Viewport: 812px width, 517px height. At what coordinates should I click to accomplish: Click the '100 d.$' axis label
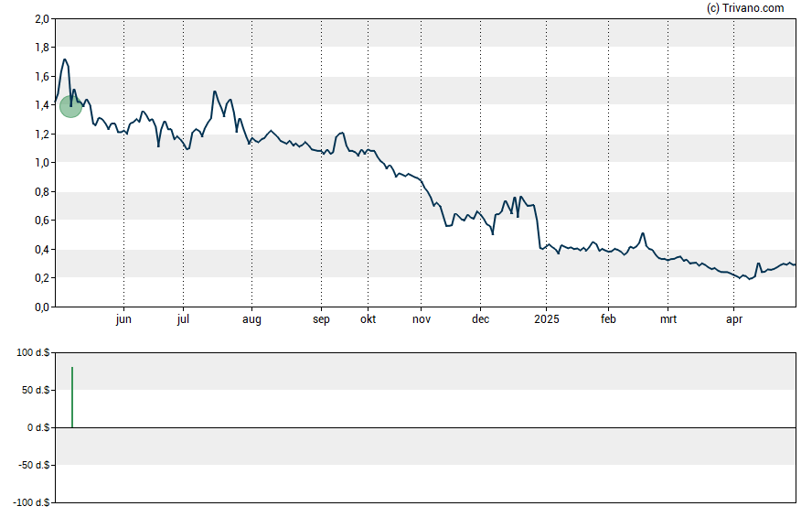click(x=33, y=353)
